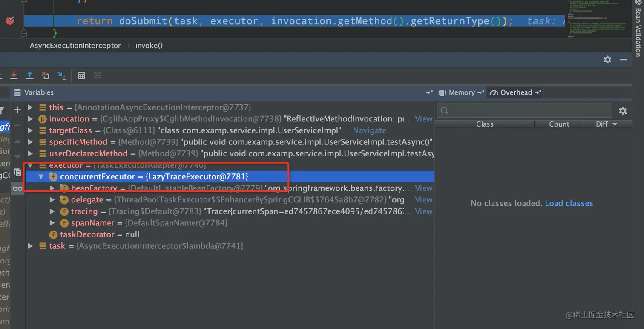This screenshot has width=644, height=329.
Task: Open the debug tool window settings gear
Action: tap(607, 60)
